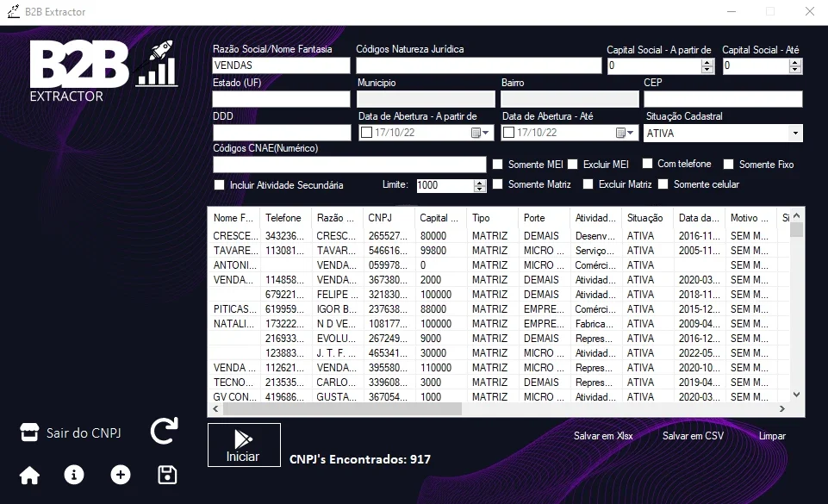This screenshot has width=828, height=504.
Task: Open the info icon at bottom left
Action: (74, 475)
